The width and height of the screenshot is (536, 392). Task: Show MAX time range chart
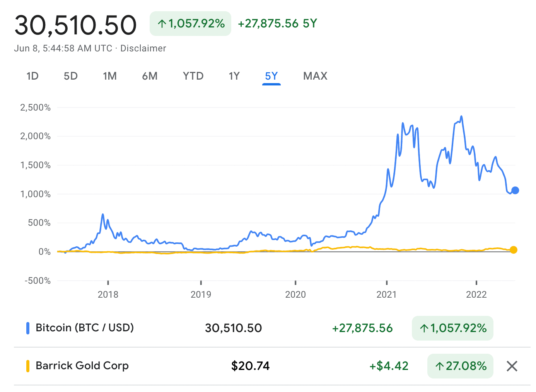[x=315, y=76]
